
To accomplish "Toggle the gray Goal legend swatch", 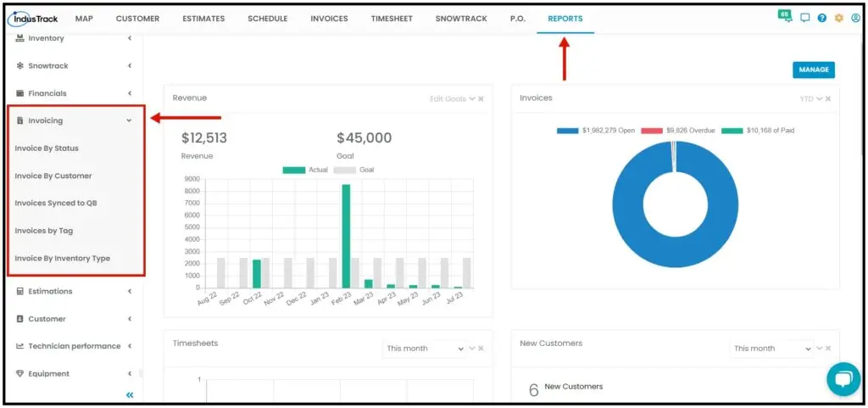I will point(345,170).
